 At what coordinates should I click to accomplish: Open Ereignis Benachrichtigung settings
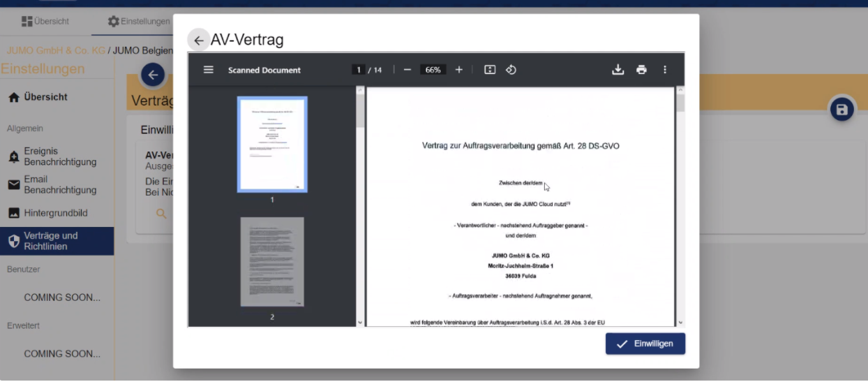tap(59, 157)
